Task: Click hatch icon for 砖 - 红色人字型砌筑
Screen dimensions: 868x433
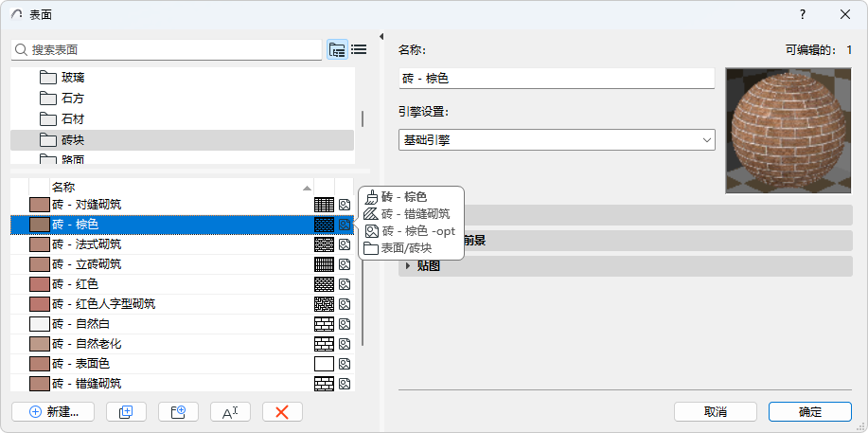Action: [324, 304]
